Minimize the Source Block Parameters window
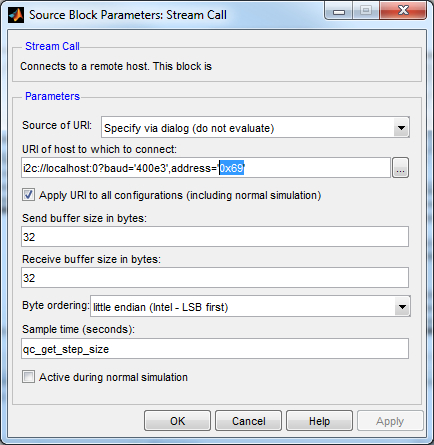Screen dimensions: 434x445 point(339,12)
